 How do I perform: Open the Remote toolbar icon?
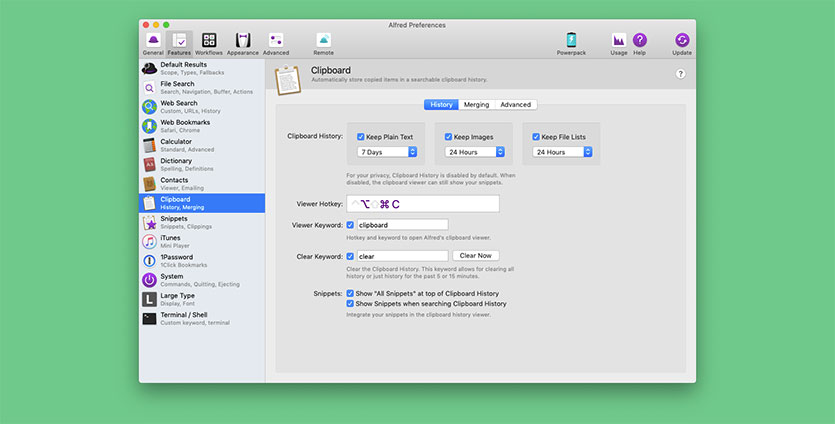click(323, 42)
